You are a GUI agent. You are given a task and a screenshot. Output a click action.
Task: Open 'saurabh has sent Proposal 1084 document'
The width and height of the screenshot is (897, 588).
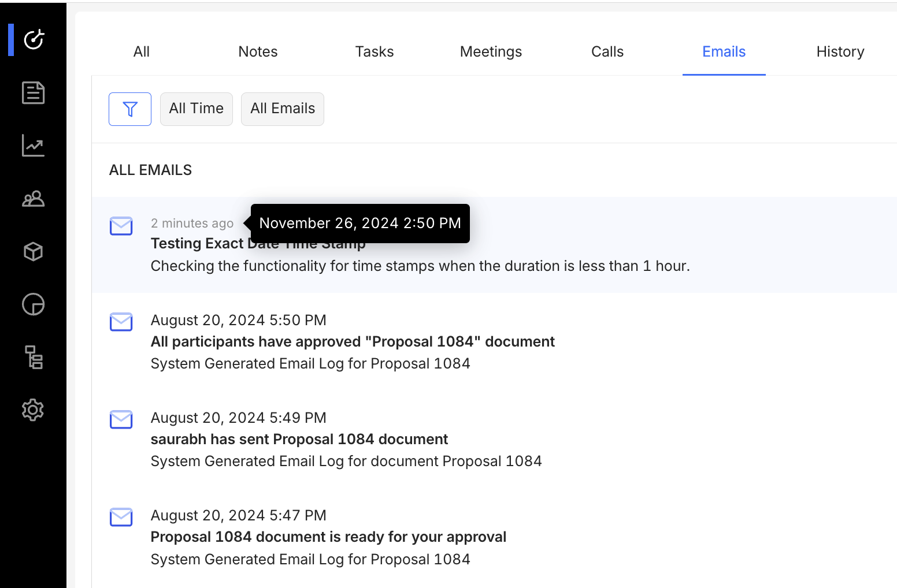pos(299,440)
